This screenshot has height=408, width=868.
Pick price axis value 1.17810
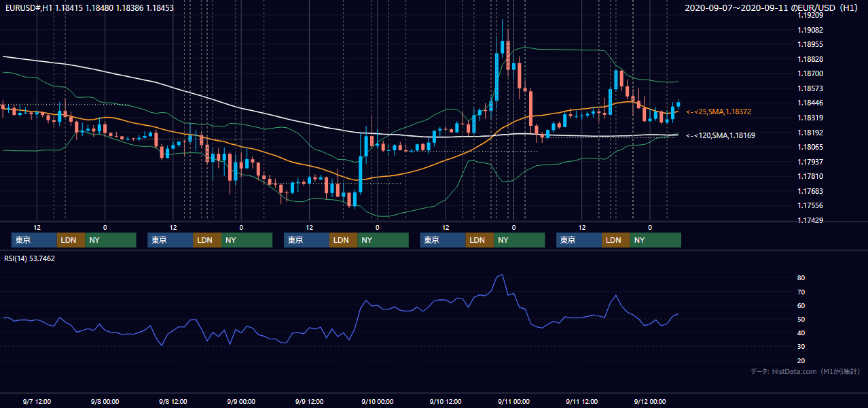pyautogui.click(x=810, y=176)
